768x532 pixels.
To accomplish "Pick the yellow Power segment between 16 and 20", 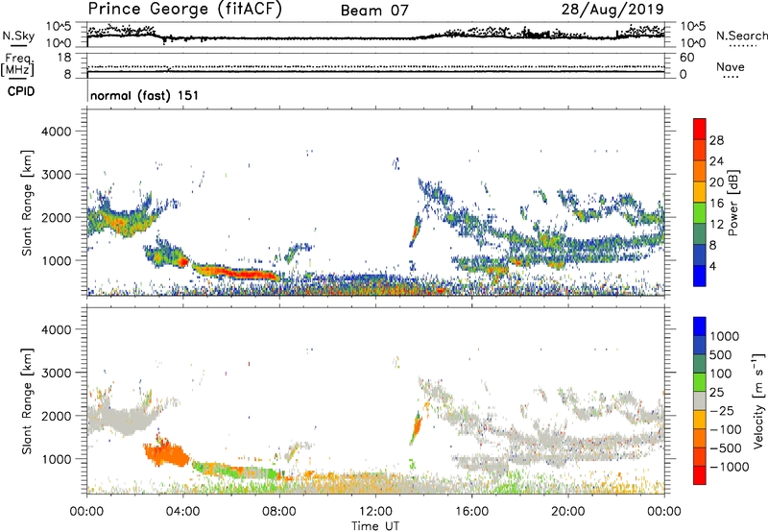I will tap(700, 191).
